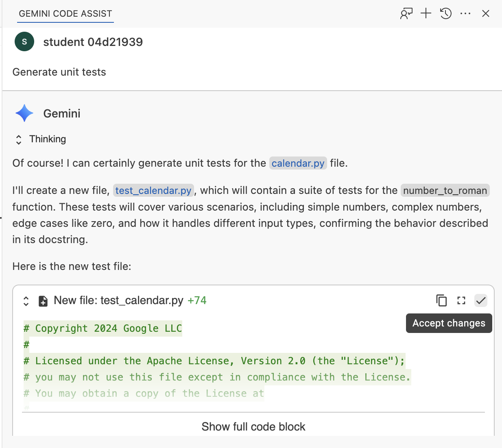
Task: Start a new chat with plus icon
Action: pyautogui.click(x=426, y=13)
